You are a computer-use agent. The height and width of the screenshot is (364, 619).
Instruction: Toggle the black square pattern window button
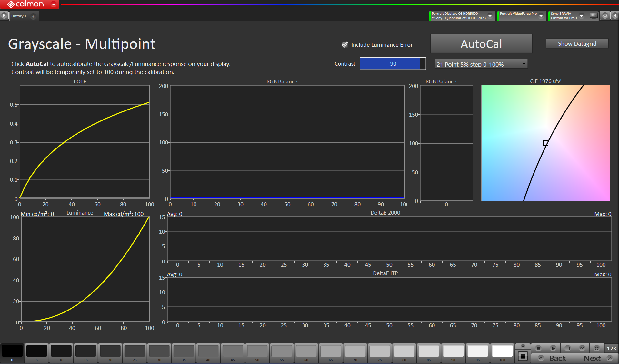click(523, 356)
